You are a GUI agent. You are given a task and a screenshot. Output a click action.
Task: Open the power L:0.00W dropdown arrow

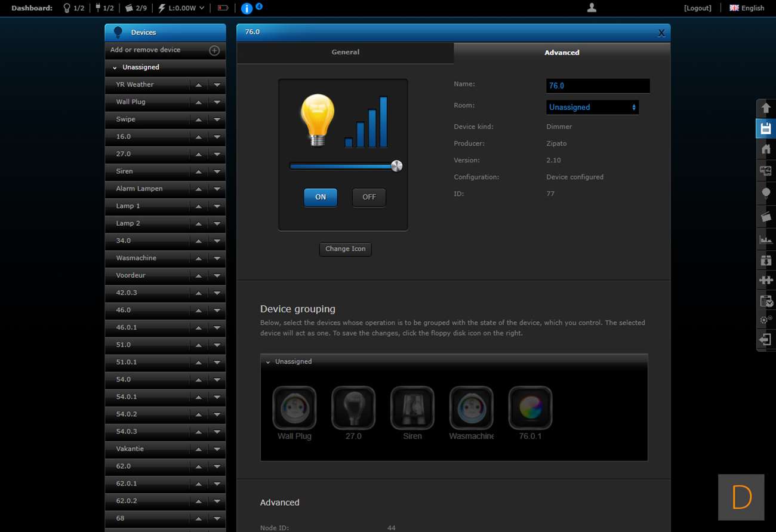pos(202,8)
